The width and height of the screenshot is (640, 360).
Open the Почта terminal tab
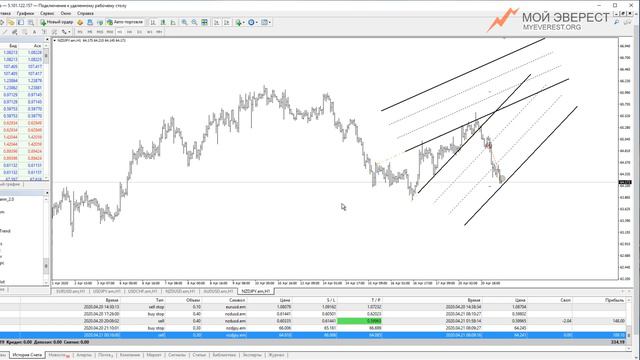click(x=105, y=355)
